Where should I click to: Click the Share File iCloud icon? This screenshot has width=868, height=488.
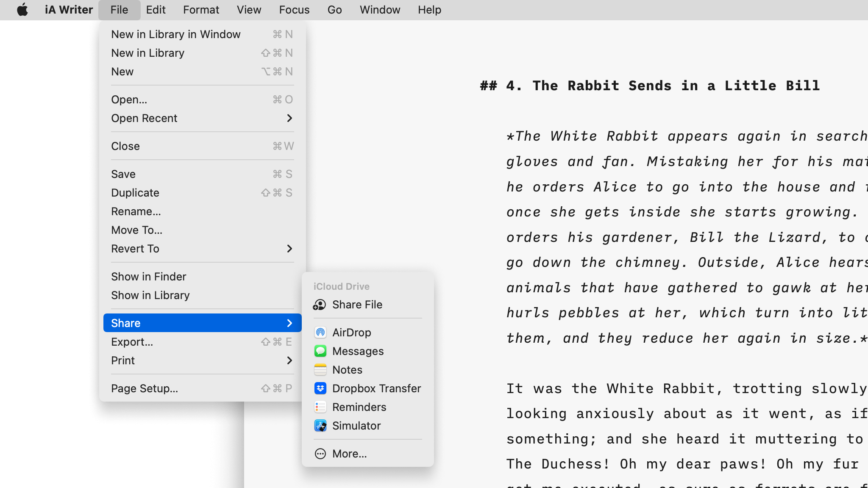[320, 305]
